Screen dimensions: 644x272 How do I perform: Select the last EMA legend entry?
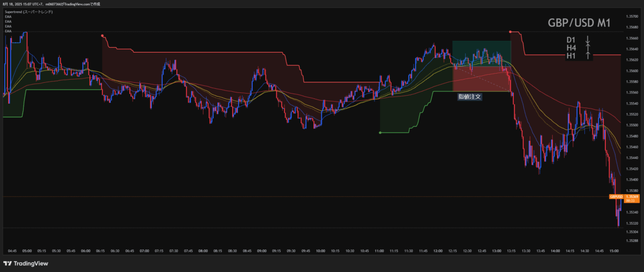(8, 31)
